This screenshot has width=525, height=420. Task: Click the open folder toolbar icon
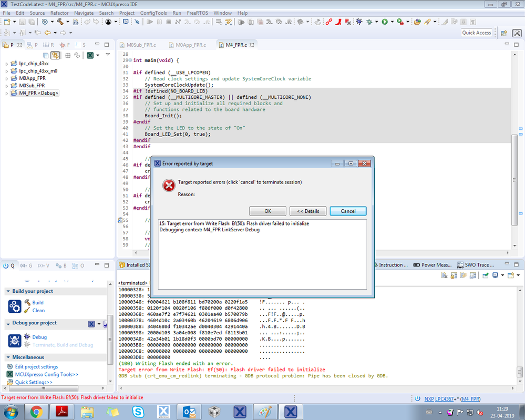pos(417,22)
